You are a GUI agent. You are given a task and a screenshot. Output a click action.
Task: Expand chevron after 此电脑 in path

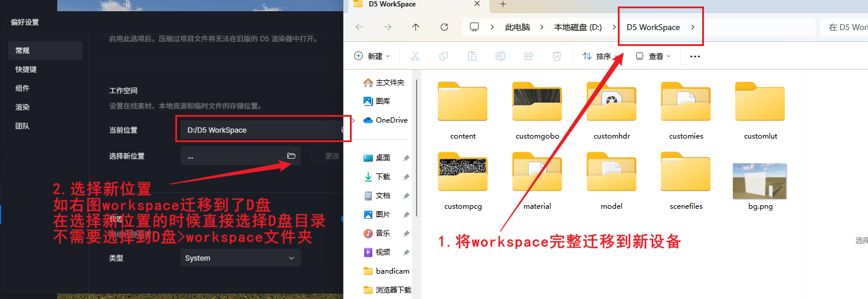(x=542, y=27)
